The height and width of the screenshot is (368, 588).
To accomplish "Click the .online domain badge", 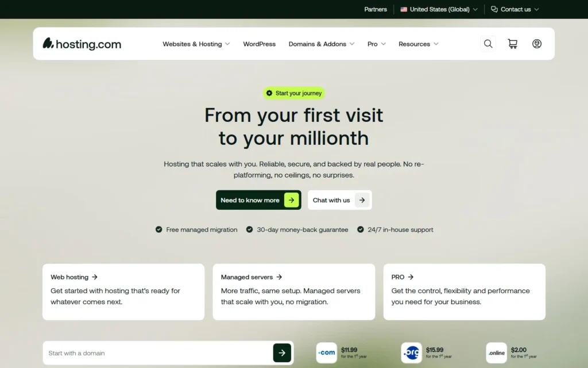I will (497, 352).
